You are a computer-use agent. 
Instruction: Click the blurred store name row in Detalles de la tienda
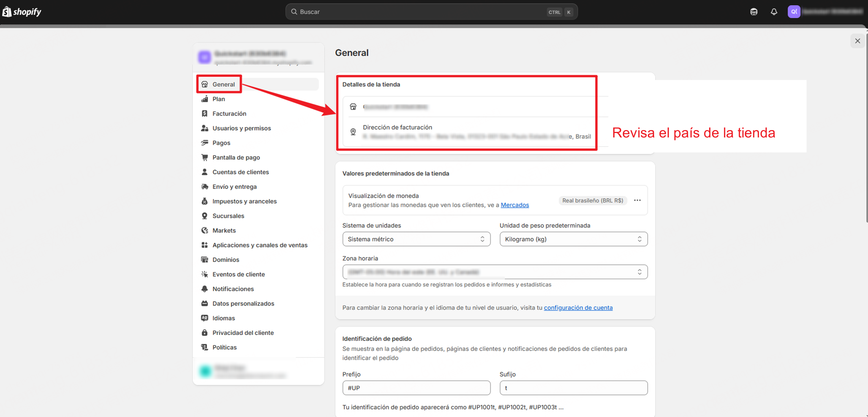click(475, 107)
